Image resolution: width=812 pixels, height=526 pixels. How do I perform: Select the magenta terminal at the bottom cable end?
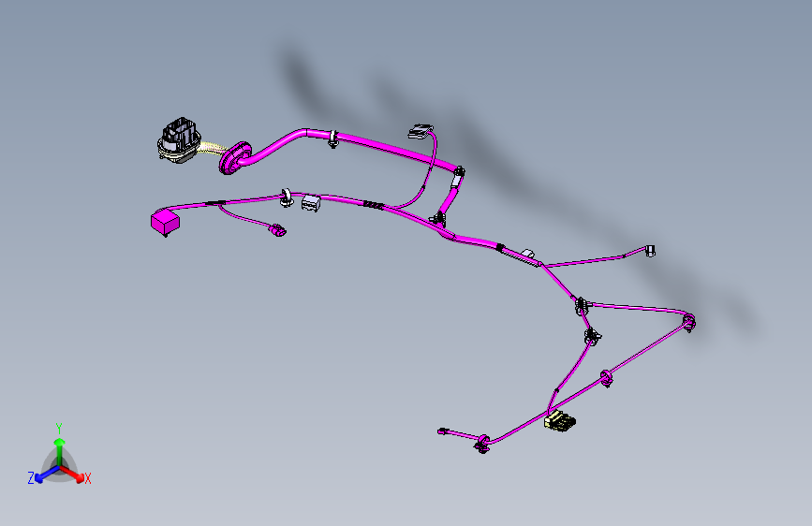pyautogui.click(x=442, y=431)
